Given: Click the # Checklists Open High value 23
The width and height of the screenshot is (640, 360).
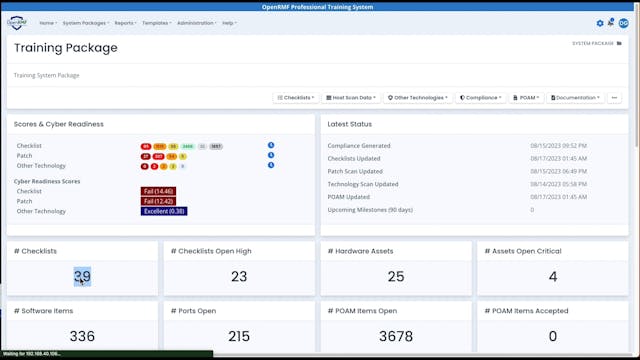Looking at the screenshot, I should pyautogui.click(x=239, y=277).
